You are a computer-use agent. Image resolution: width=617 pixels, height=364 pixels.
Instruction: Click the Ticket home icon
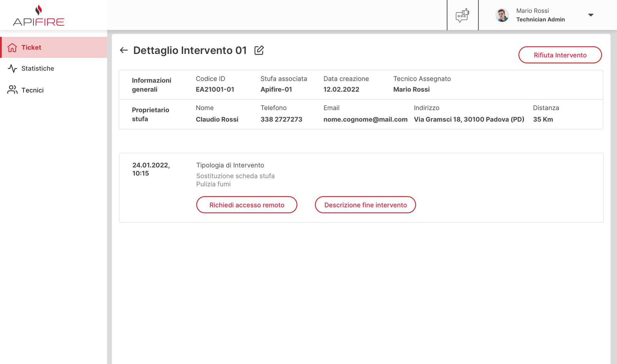click(x=12, y=48)
